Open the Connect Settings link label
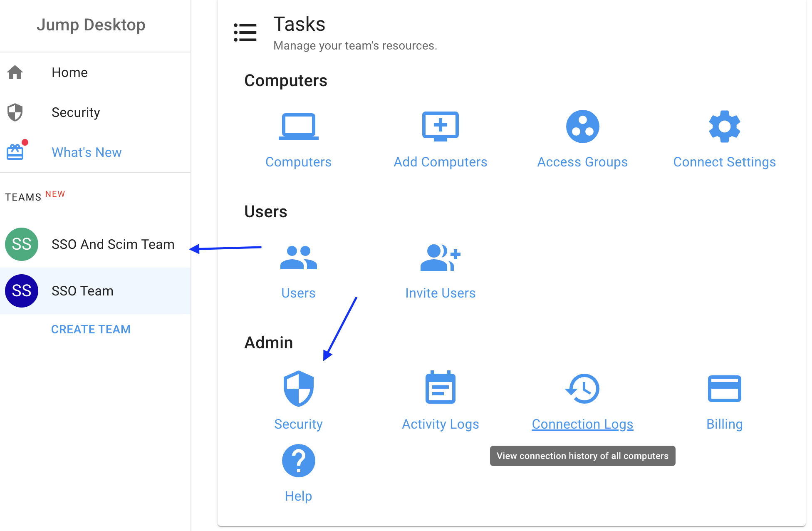Image resolution: width=812 pixels, height=531 pixels. click(x=724, y=162)
